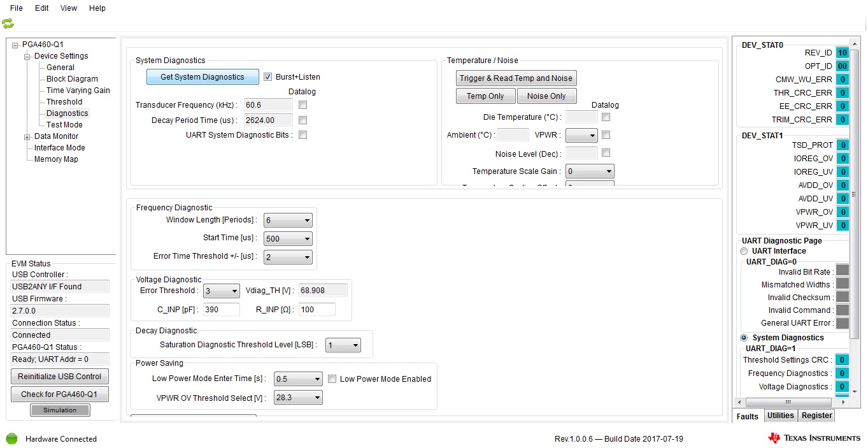Enable Low Power Mode checkbox
The height and width of the screenshot is (448, 868).
(332, 379)
